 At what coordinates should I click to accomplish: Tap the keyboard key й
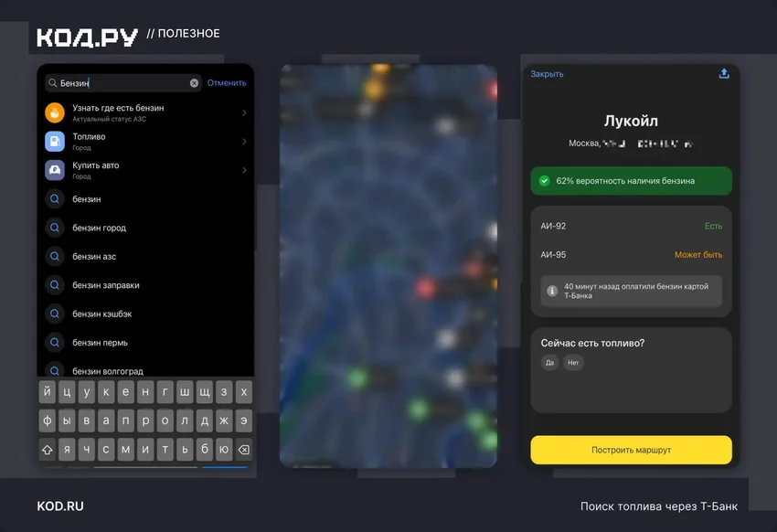[47, 392]
